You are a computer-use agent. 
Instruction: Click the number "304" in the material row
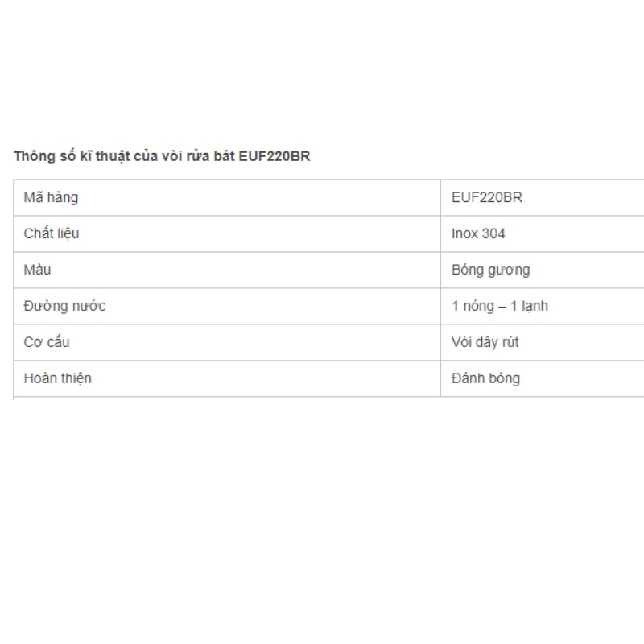[x=493, y=233]
